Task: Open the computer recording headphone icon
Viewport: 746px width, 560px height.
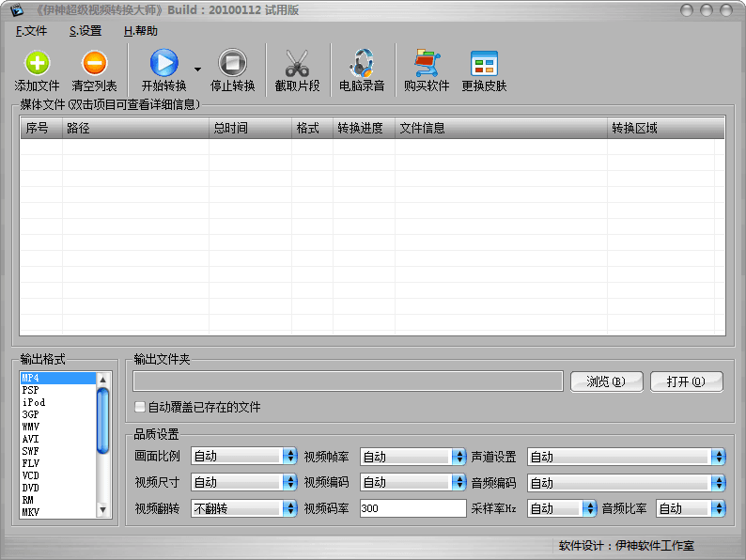Action: coord(362,64)
